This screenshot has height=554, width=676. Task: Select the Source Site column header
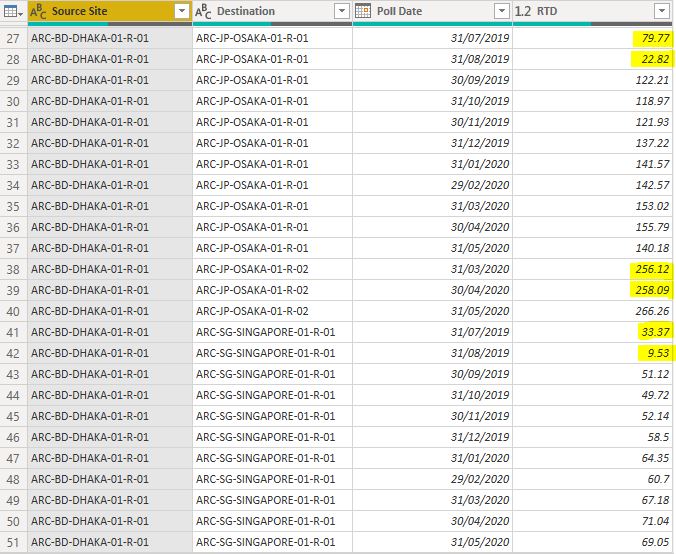pyautogui.click(x=110, y=11)
